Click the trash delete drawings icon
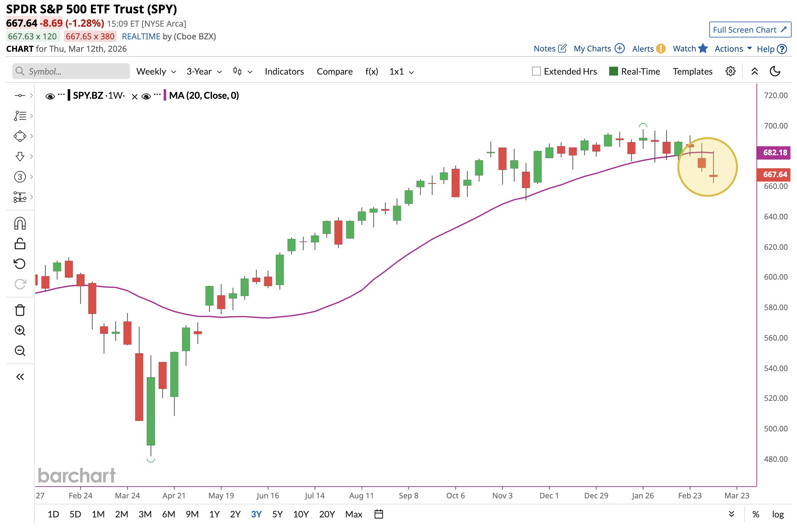 point(20,310)
